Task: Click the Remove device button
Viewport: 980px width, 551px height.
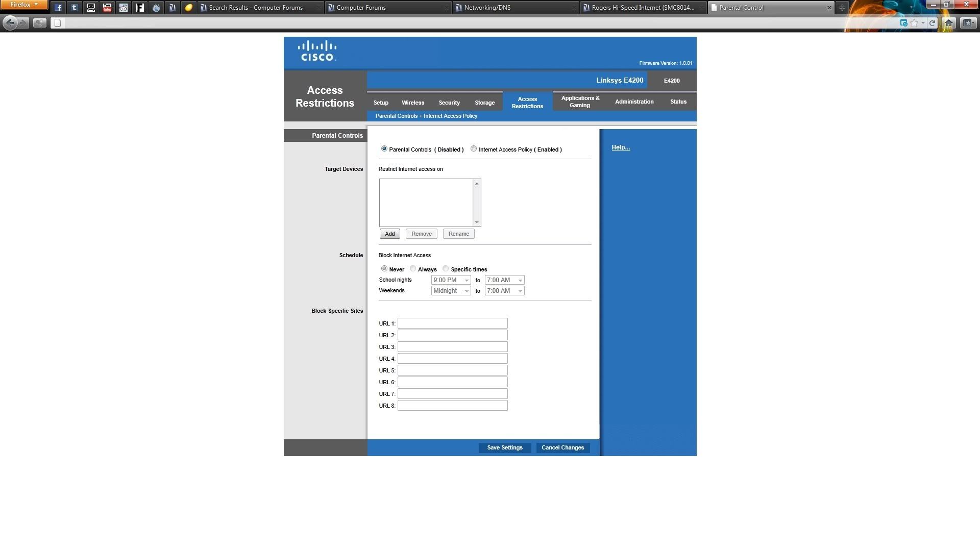Action: pyautogui.click(x=422, y=234)
